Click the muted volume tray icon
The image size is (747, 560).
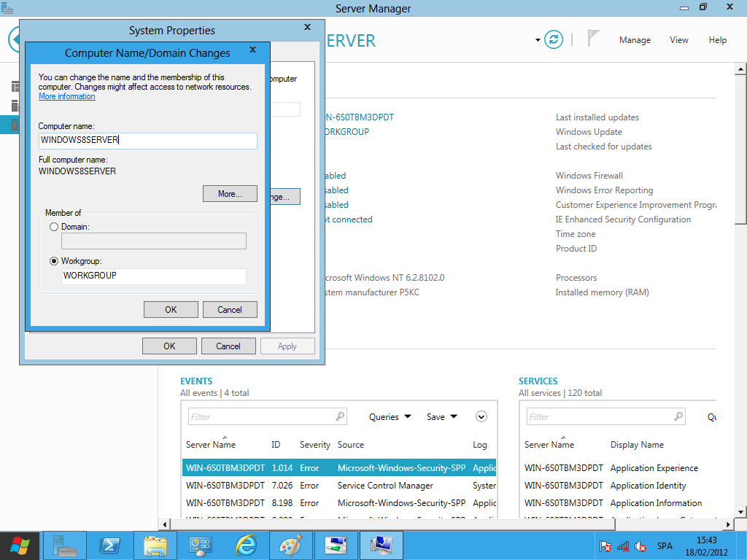(640, 546)
